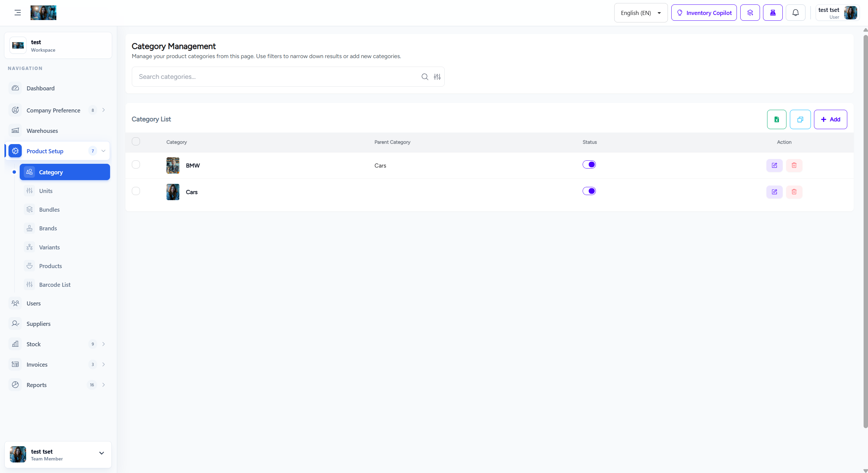This screenshot has width=868, height=473.
Task: Open the English (EN) language dropdown
Action: [641, 13]
